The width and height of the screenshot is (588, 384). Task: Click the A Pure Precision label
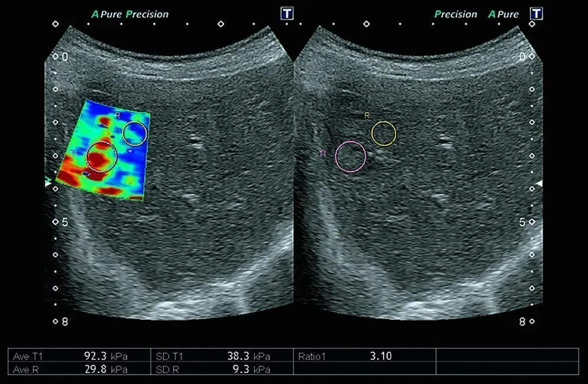coord(130,14)
